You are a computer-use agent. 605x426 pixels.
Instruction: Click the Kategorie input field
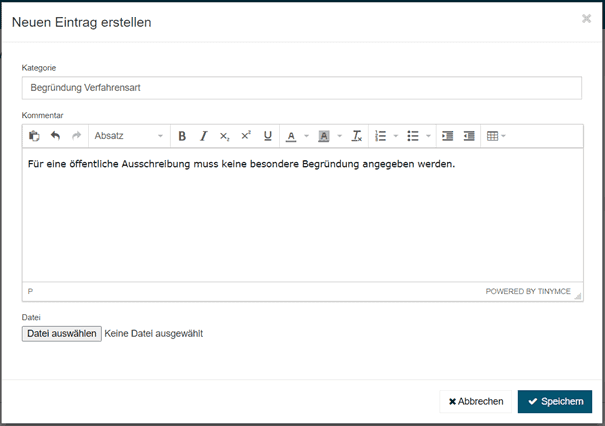tap(302, 88)
